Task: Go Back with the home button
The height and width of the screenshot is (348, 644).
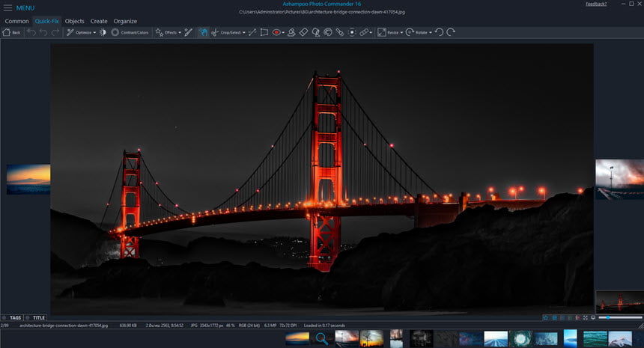Action: [11, 32]
